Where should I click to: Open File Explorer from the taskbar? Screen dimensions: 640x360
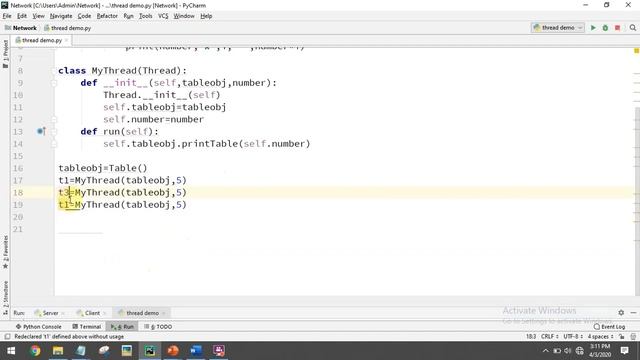click(58, 351)
